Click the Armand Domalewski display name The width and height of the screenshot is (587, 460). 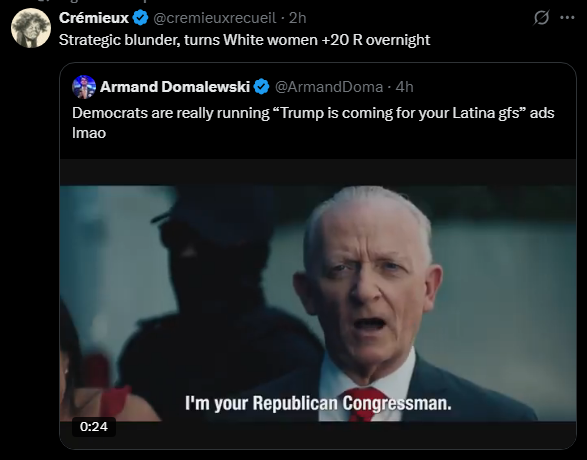tap(175, 87)
